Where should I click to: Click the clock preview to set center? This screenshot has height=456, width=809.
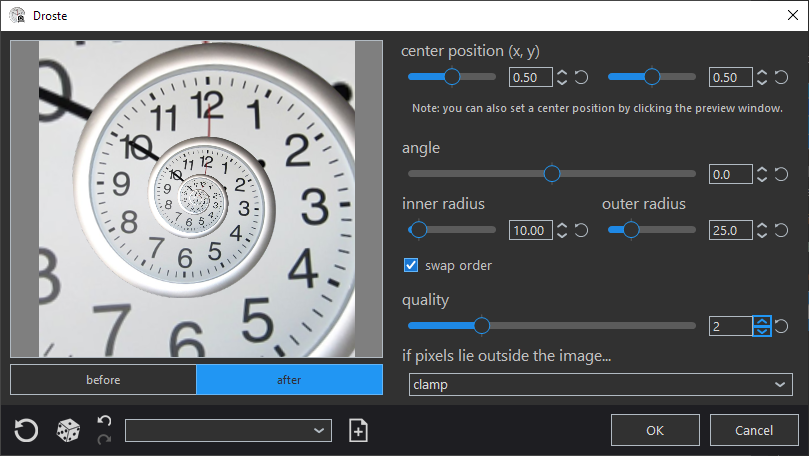[197, 199]
